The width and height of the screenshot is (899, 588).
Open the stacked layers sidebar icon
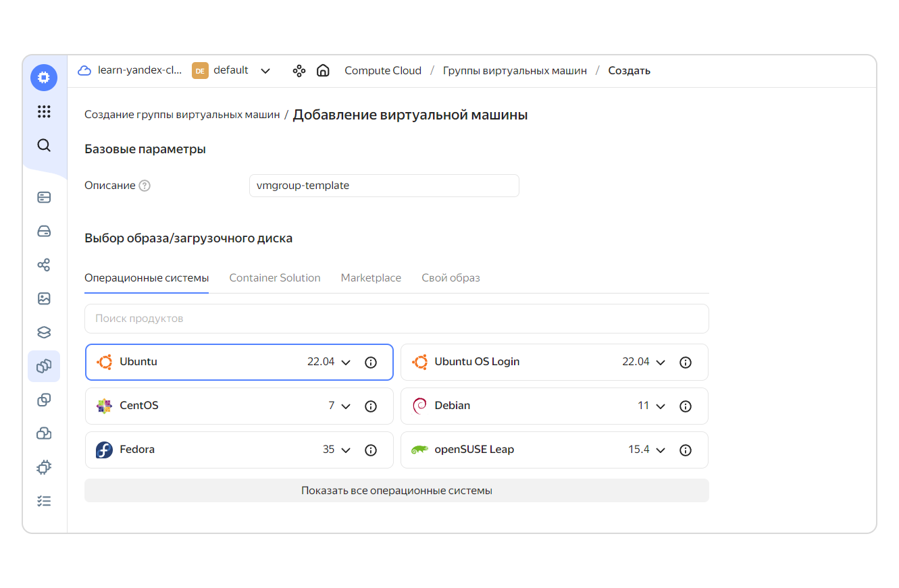[44, 332]
